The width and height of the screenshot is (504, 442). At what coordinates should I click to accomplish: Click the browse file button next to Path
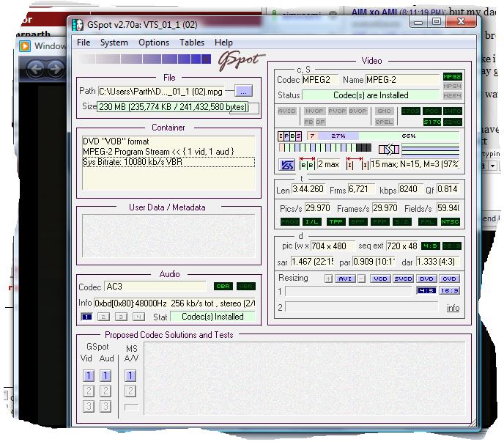[243, 92]
